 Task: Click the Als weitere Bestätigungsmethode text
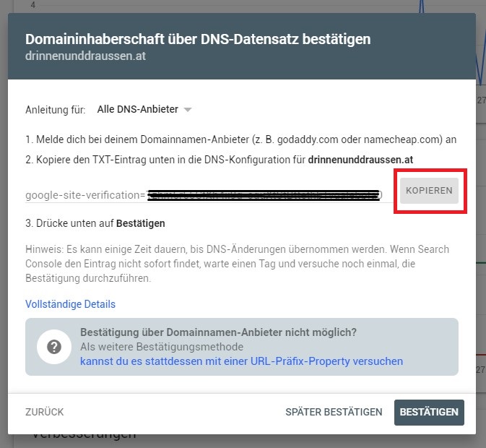(x=162, y=347)
